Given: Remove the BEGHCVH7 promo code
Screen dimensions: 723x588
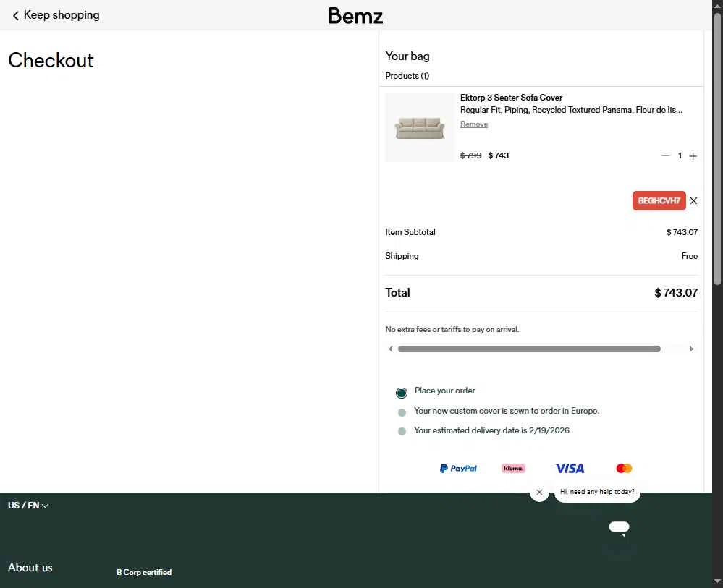Looking at the screenshot, I should click(x=693, y=200).
